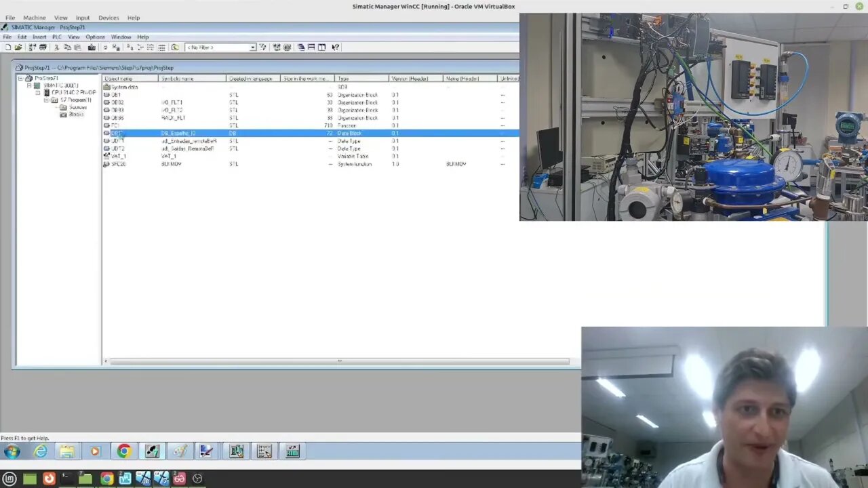Sort by Version (Header) column
The height and width of the screenshot is (488, 868).
[416, 79]
